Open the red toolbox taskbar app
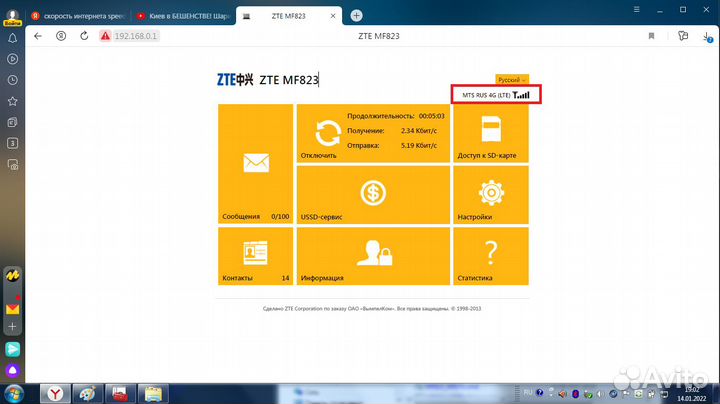The width and height of the screenshot is (720, 404). (120, 394)
